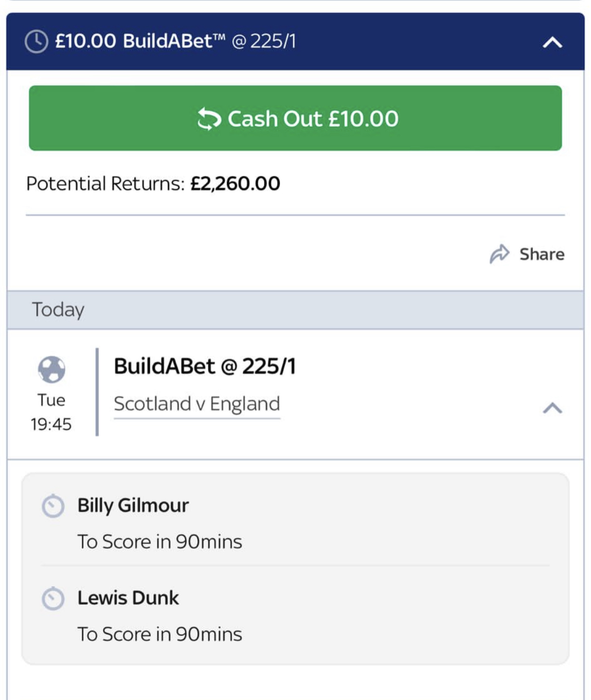Click the football icon above Tue

(x=52, y=369)
